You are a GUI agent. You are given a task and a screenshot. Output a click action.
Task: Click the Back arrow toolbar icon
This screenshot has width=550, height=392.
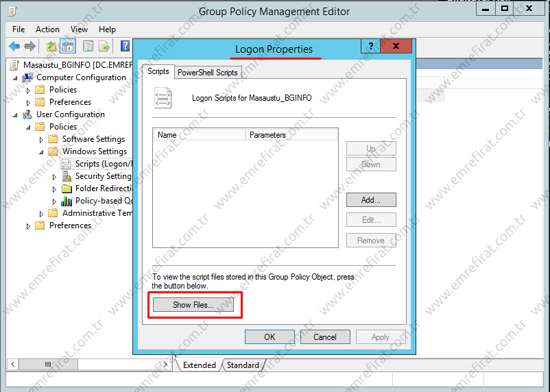coord(14,47)
